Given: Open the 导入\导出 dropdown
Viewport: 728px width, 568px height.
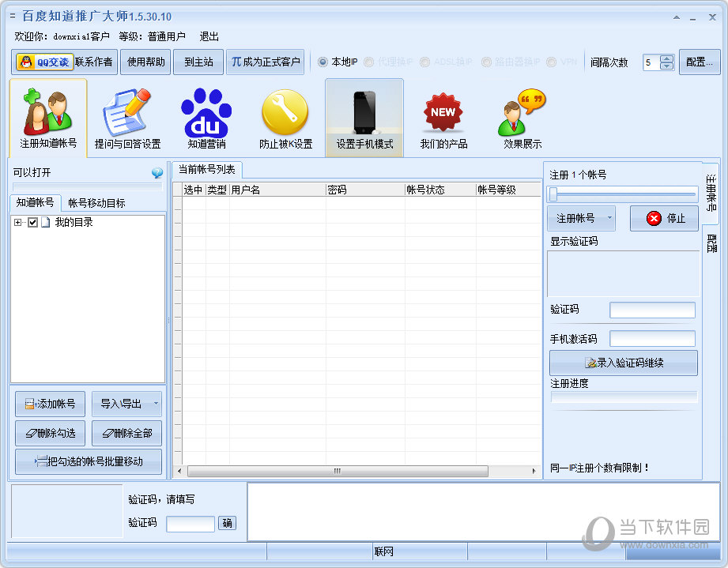Looking at the screenshot, I should coord(126,404).
